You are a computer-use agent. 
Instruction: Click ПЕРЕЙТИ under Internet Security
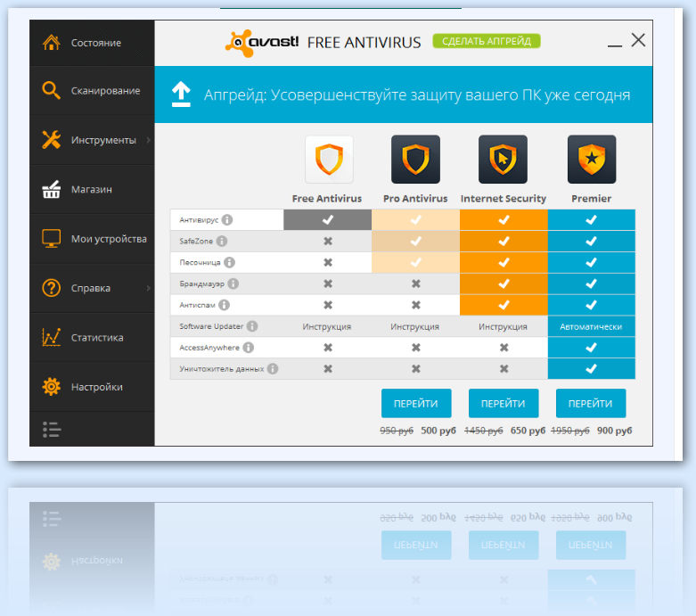coord(504,403)
